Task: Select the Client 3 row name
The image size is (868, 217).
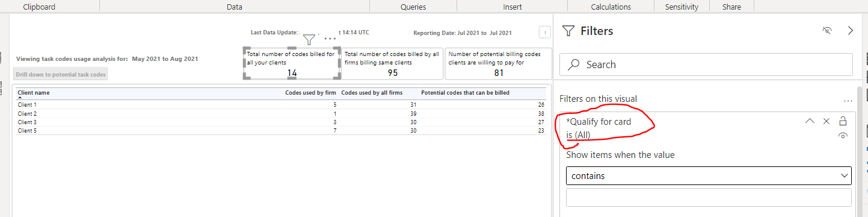Action: 27,122
